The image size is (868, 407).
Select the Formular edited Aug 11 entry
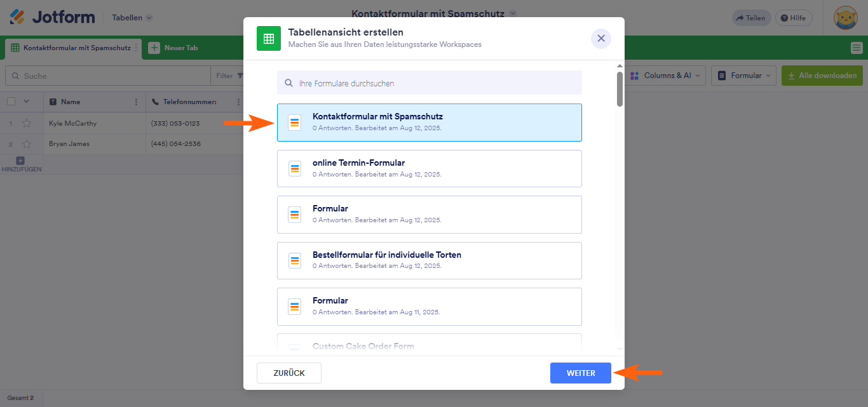pos(429,306)
